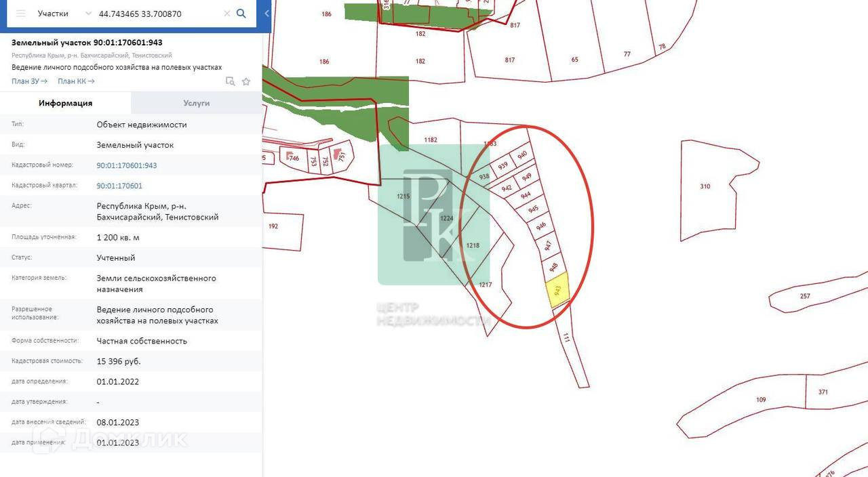Click the magnifier search icon
The image size is (868, 477).
[241, 14]
